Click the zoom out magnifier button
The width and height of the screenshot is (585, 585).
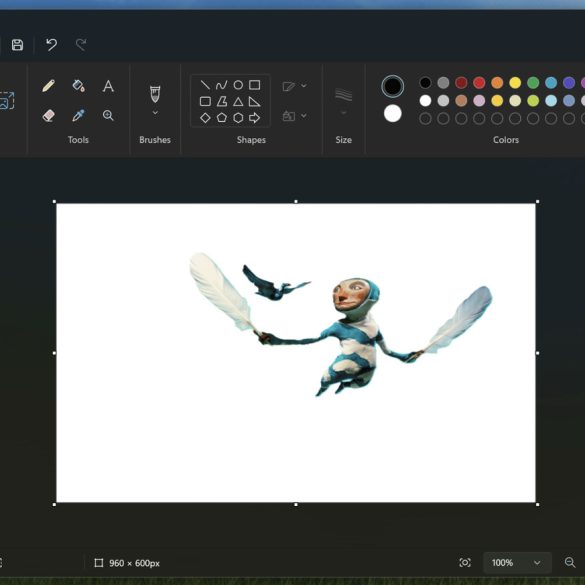(570, 562)
